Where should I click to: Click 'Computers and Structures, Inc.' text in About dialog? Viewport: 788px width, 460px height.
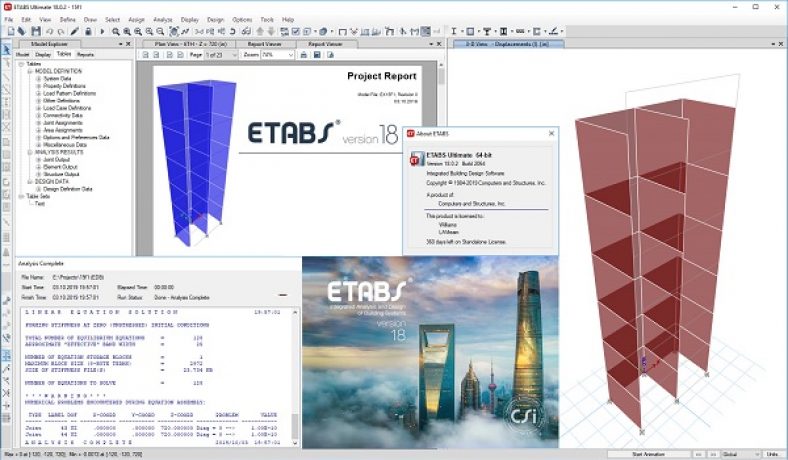[x=471, y=204]
